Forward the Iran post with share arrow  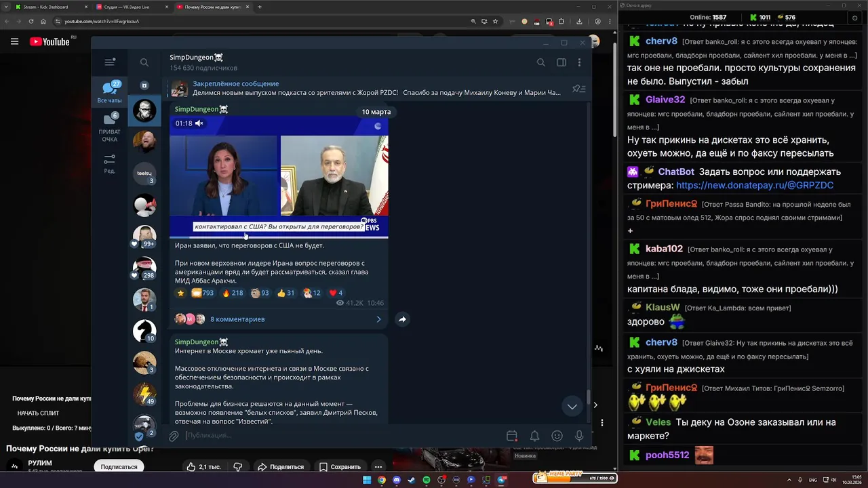[x=402, y=319]
